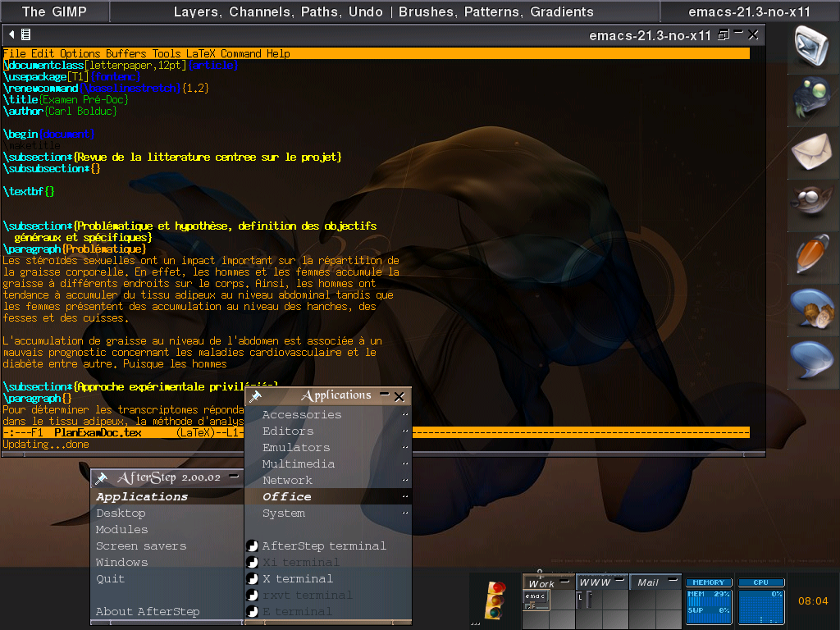Pin the AfterStep 2.00.02 menu
This screenshot has height=630, width=840.
[x=101, y=478]
